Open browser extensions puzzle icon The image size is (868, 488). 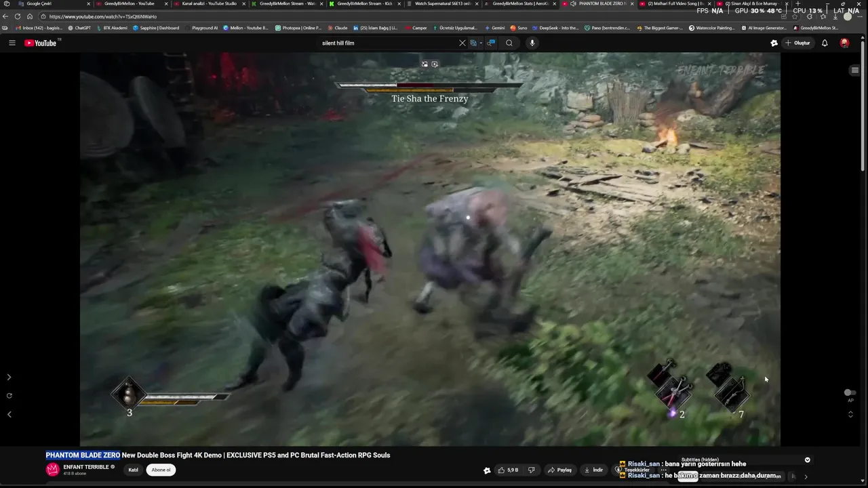pyautogui.click(x=810, y=16)
